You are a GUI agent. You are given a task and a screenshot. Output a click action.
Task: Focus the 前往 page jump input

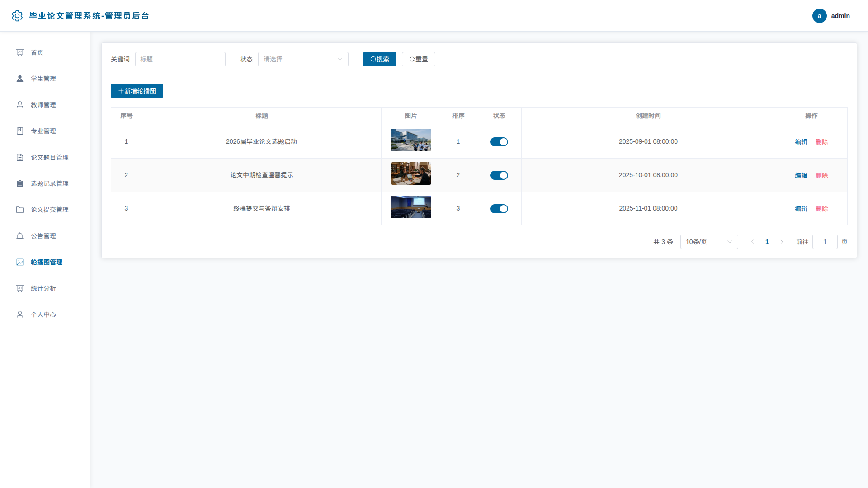[825, 242]
